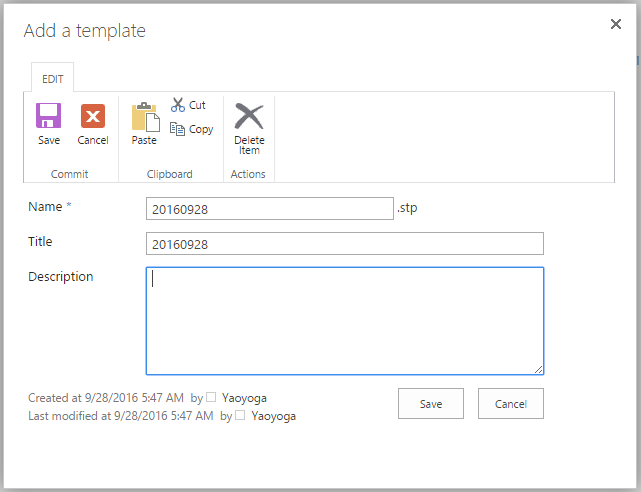Click the Copy text label in Clipboard
Screen dimensions: 641x492
201,130
